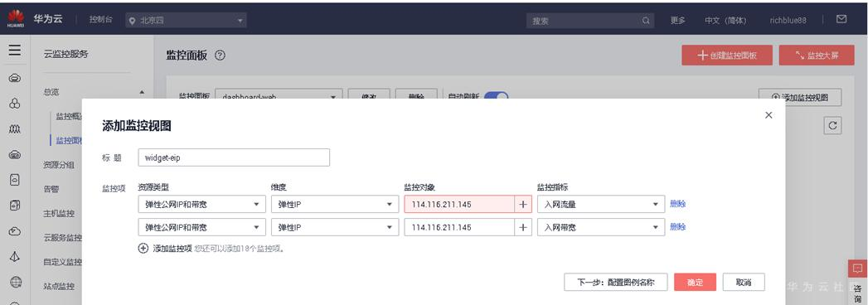The height and width of the screenshot is (305, 868).
Task: Select 资源分组 in the sidebar
Action: pos(59,164)
